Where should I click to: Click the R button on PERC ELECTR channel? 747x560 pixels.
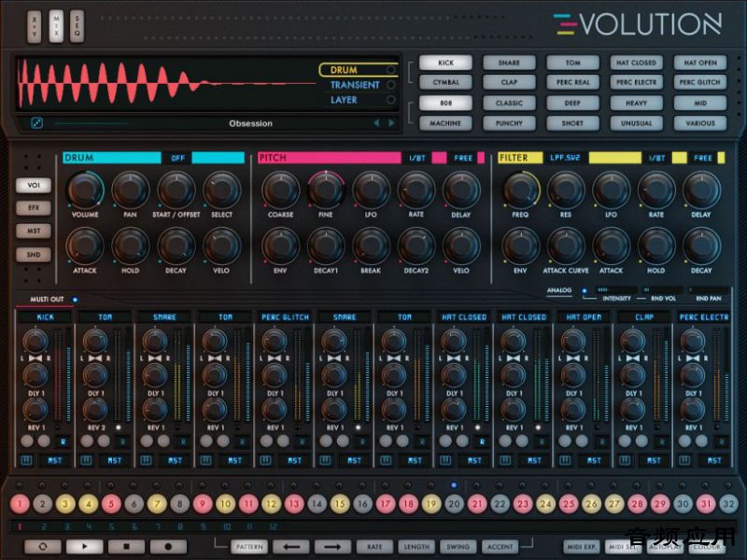[721, 442]
